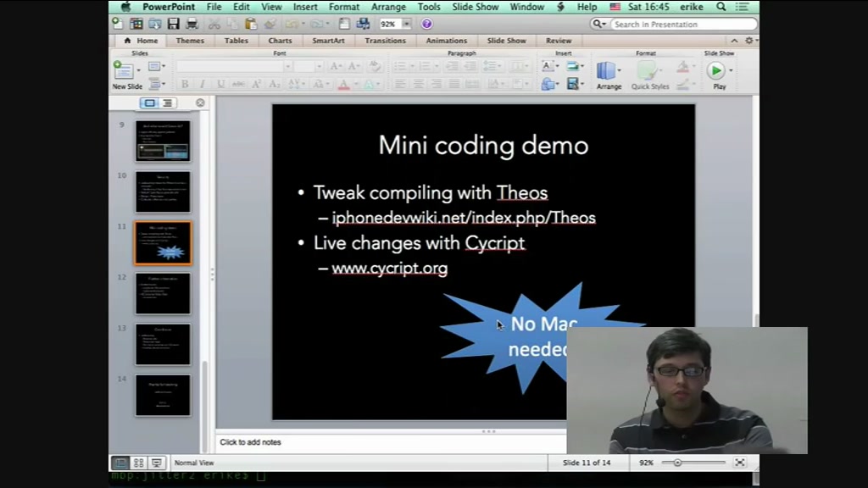
Task: Click the Media Browser toolbar icon
Action: click(x=363, y=24)
